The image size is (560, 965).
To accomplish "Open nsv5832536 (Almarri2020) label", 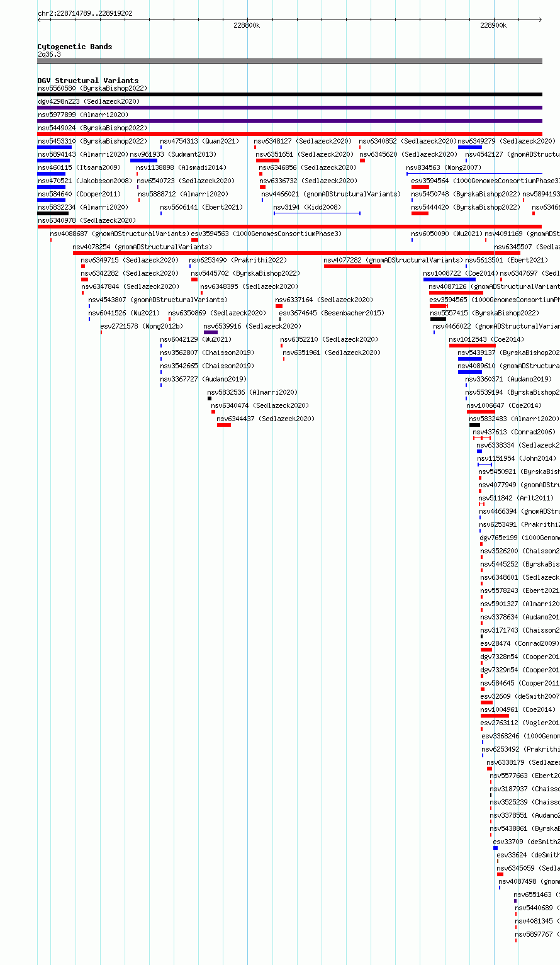I will [253, 392].
